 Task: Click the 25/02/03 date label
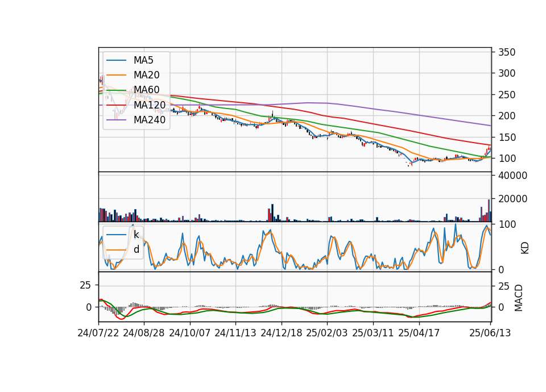(x=327, y=333)
